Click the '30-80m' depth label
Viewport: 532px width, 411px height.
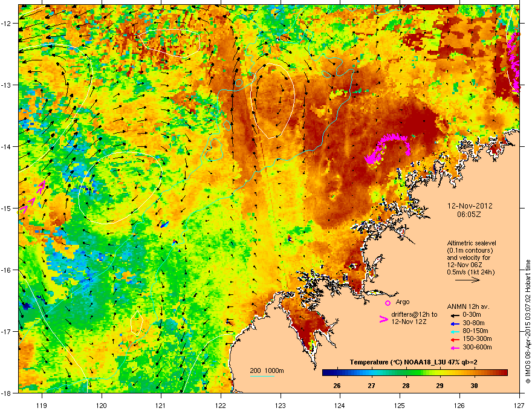point(473,323)
